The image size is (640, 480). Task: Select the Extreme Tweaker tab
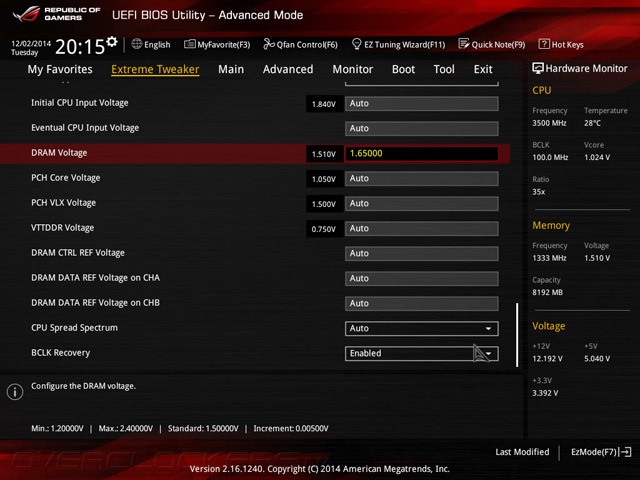click(x=155, y=69)
